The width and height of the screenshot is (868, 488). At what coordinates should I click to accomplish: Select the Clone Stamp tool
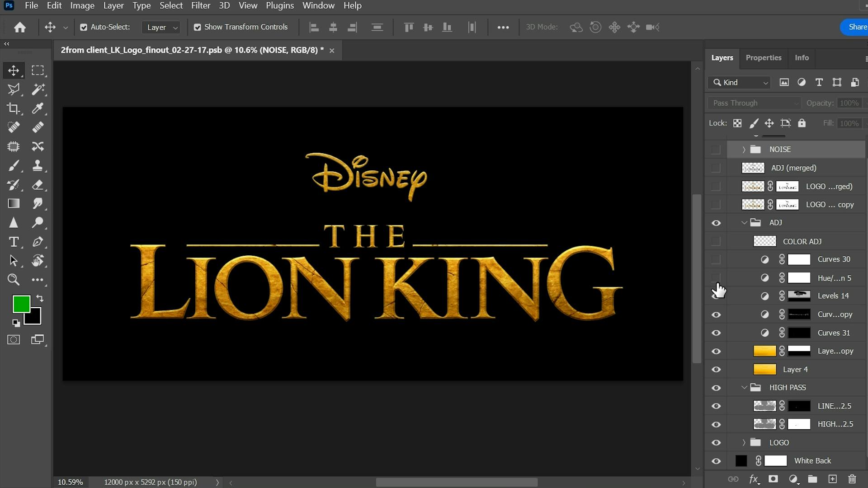[x=38, y=166]
